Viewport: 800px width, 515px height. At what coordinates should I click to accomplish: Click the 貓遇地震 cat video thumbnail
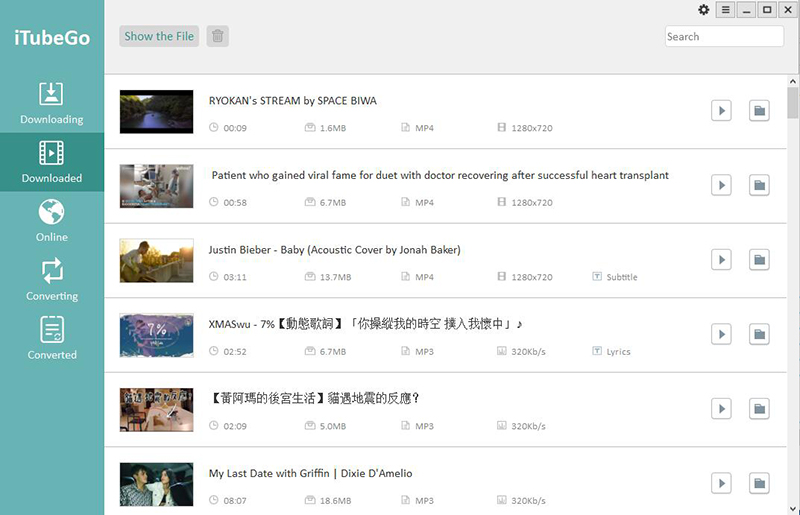[x=157, y=410]
